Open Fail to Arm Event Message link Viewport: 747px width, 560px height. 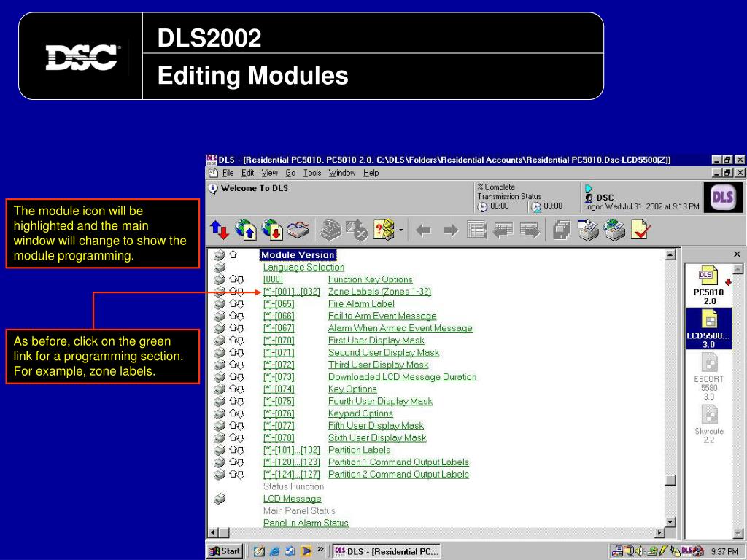coord(382,316)
